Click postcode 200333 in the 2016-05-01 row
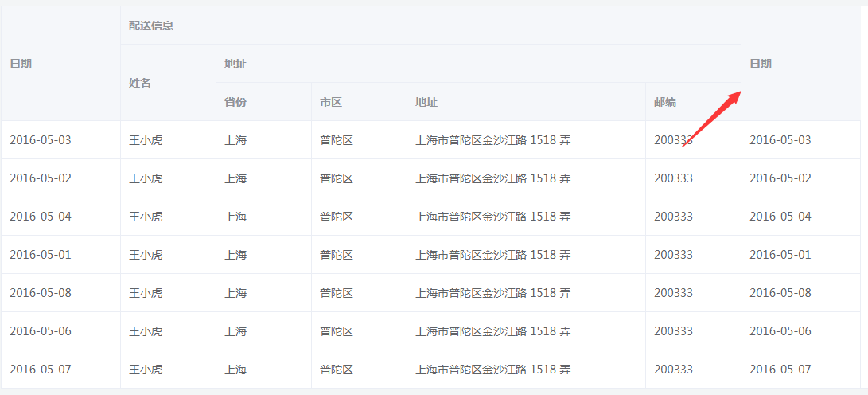The image size is (868, 395). (x=673, y=255)
